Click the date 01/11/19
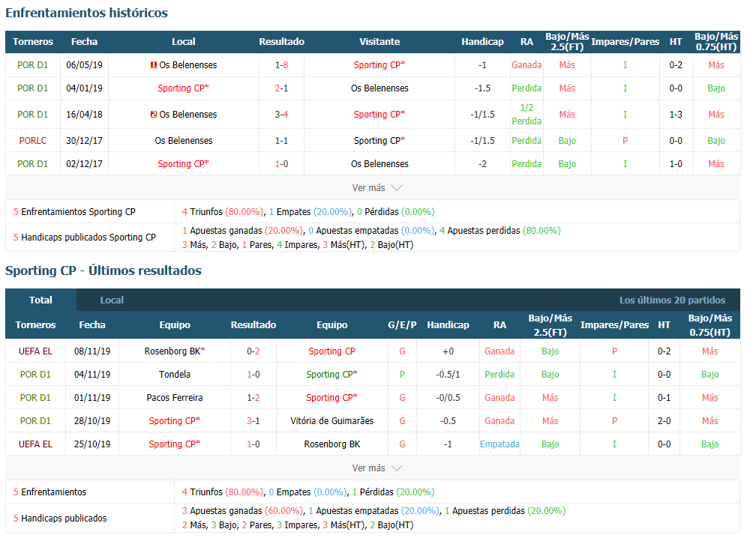 point(92,398)
